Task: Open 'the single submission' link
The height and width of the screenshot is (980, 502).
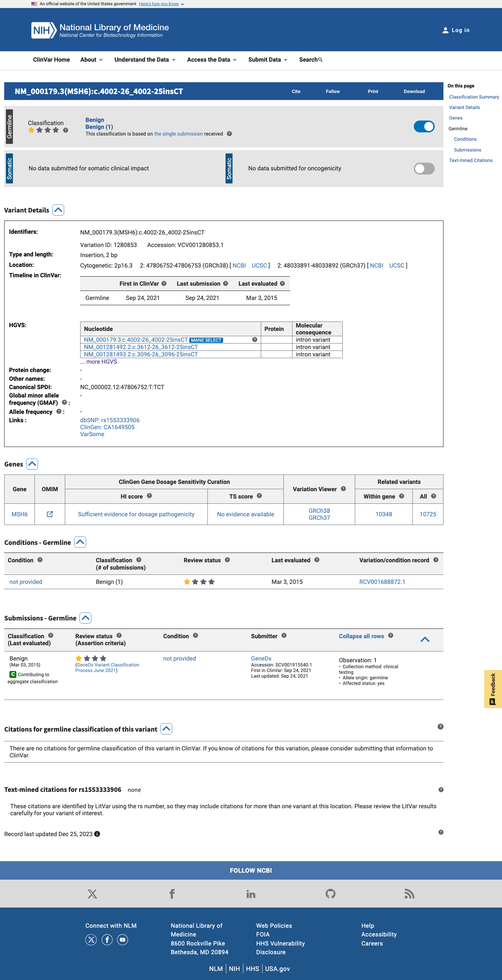Action: [178, 134]
